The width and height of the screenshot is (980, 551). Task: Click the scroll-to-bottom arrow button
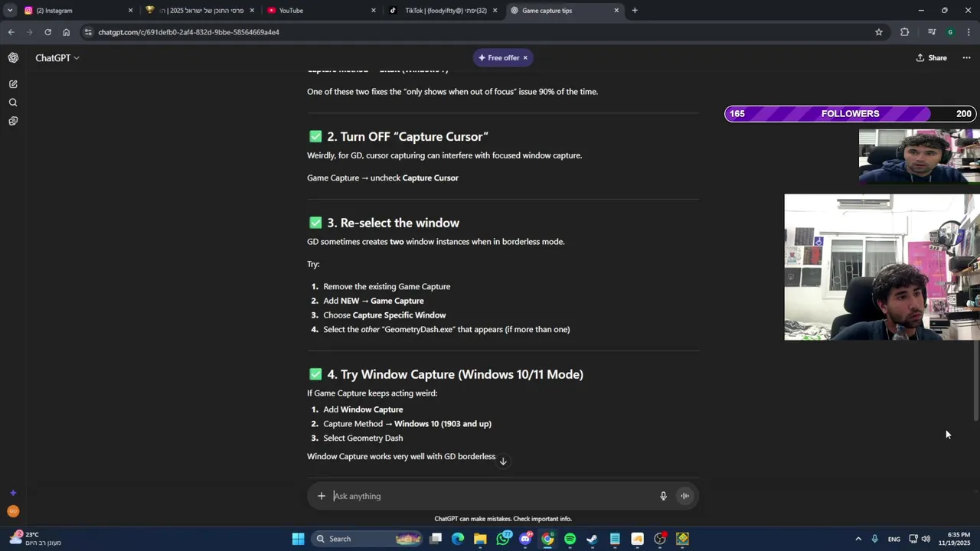click(503, 461)
